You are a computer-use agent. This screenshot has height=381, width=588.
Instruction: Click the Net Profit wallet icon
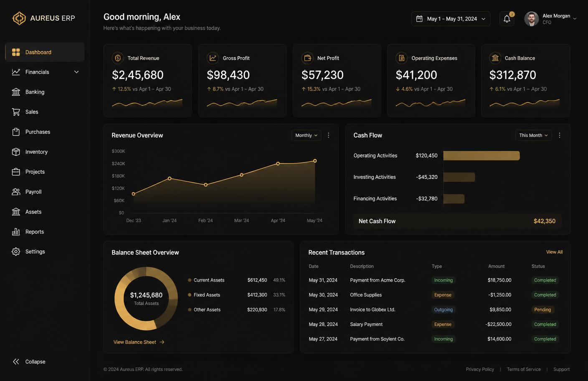coord(307,58)
